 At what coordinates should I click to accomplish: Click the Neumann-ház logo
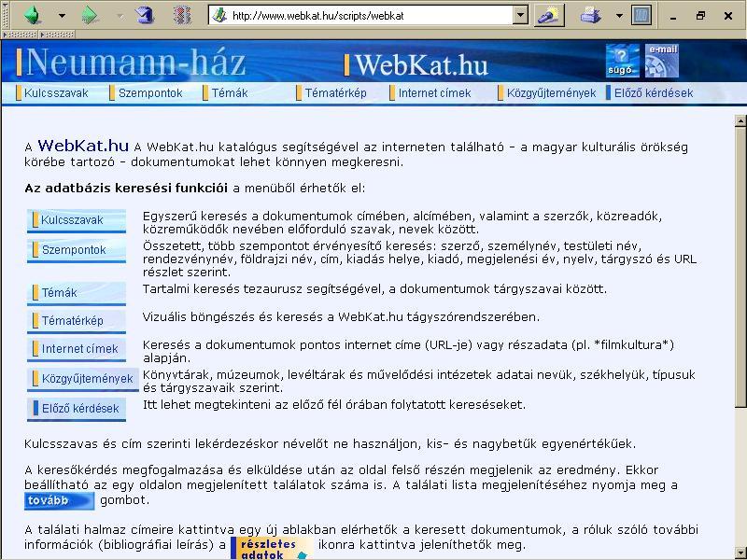click(x=131, y=62)
